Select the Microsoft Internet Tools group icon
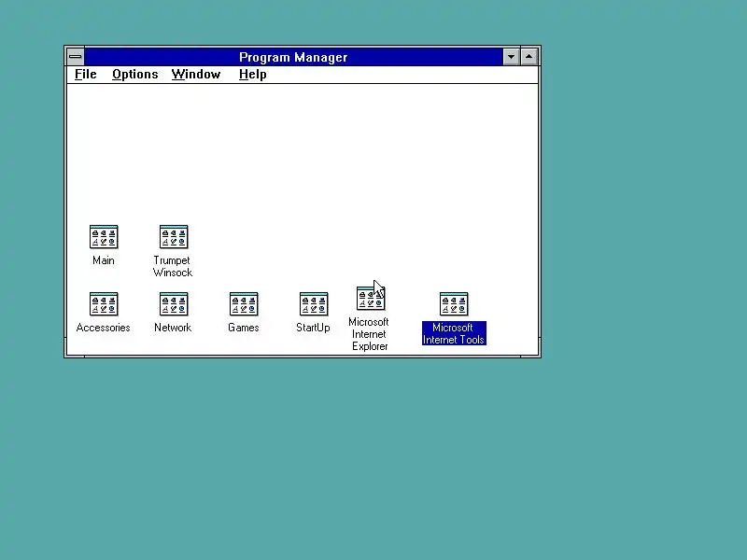Viewport: 747px width, 560px height. (454, 304)
